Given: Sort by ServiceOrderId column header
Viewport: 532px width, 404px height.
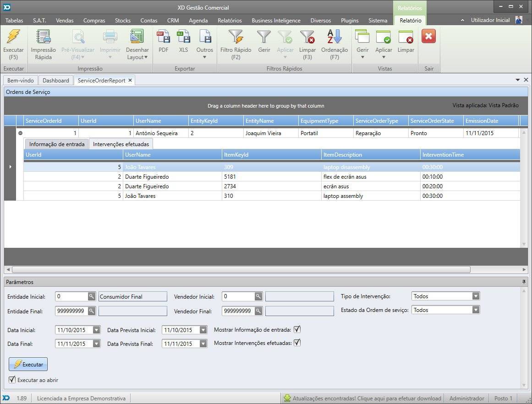Looking at the screenshot, I should pyautogui.click(x=50, y=121).
